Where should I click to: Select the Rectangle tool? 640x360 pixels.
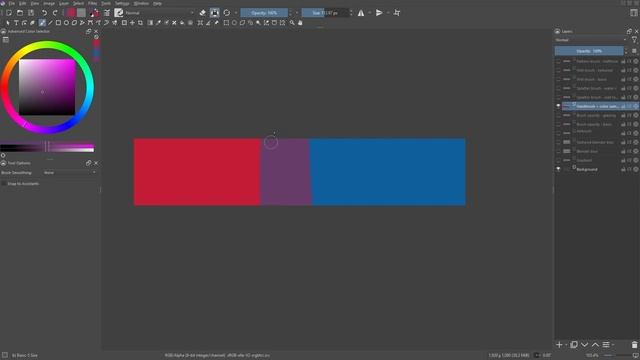(x=58, y=23)
